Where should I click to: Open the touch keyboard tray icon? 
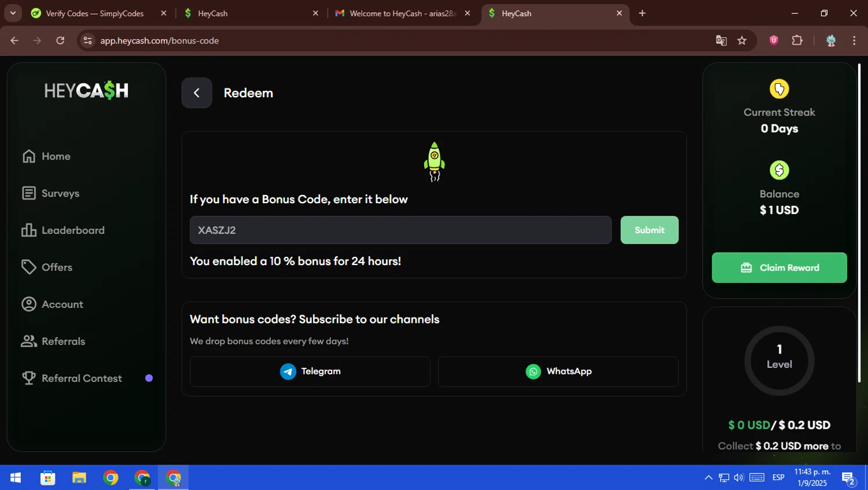coord(757,478)
